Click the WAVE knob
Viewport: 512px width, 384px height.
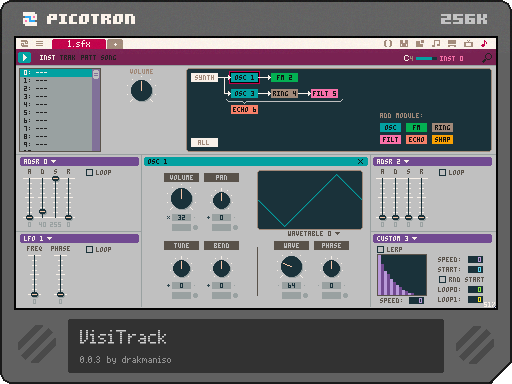coord(291,267)
